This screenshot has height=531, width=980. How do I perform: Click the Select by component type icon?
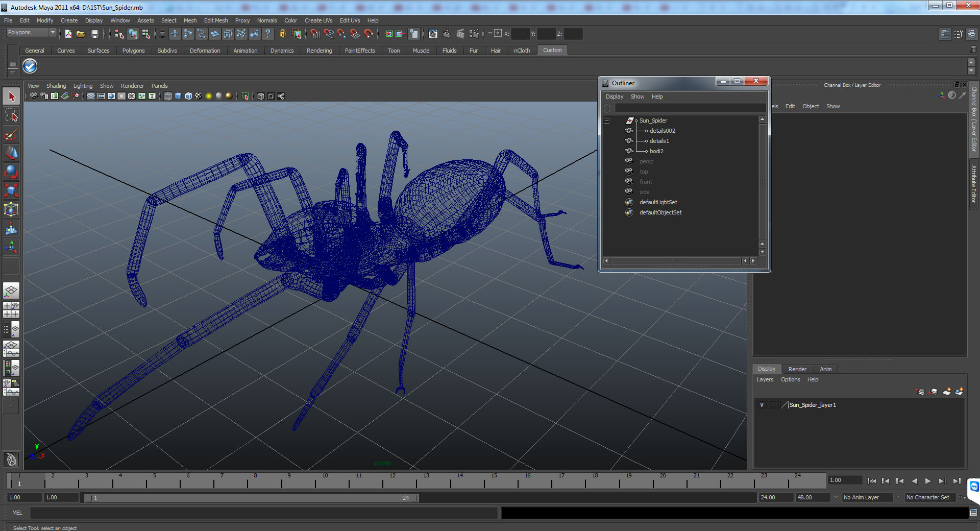pyautogui.click(x=146, y=34)
